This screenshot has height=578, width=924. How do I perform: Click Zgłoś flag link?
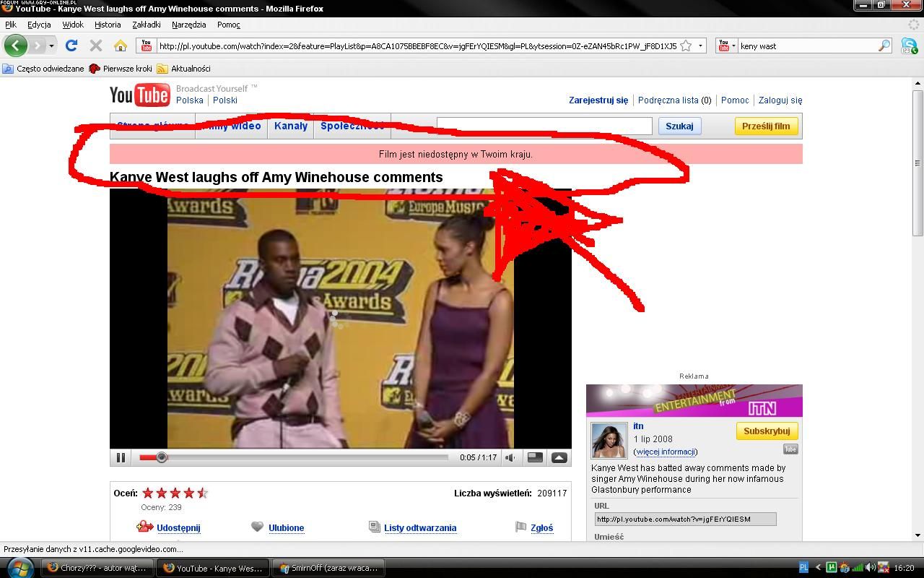click(541, 528)
